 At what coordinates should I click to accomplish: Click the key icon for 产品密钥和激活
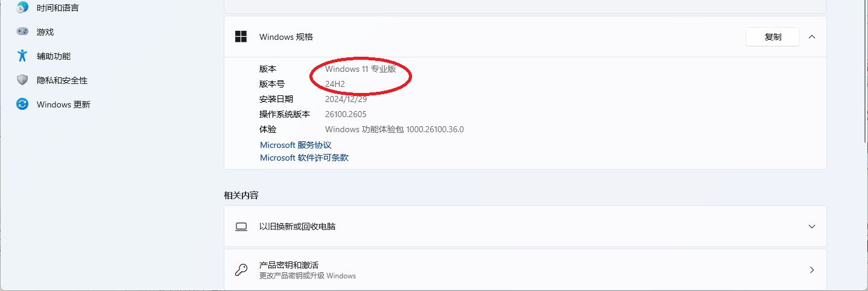point(241,270)
